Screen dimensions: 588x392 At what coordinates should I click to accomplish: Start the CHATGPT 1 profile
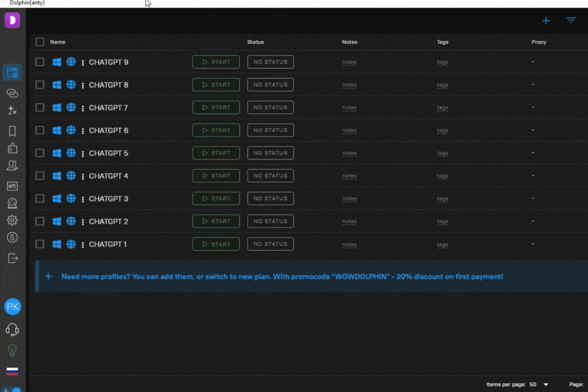click(216, 244)
